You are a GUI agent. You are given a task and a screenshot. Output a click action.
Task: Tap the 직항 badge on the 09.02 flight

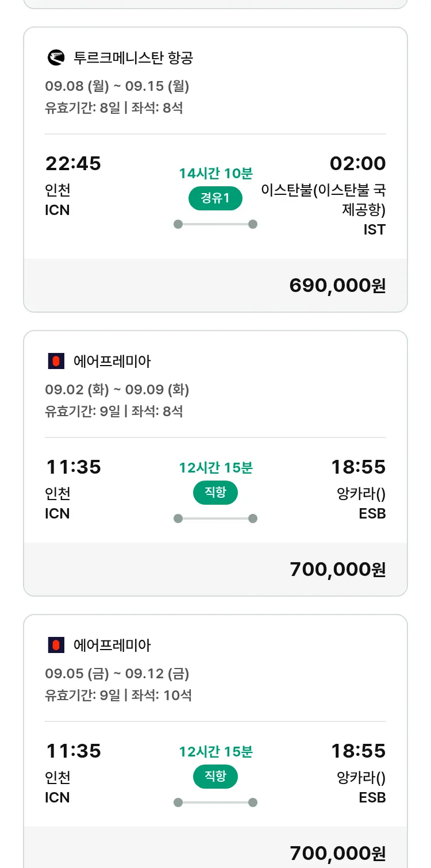pyautogui.click(x=215, y=493)
